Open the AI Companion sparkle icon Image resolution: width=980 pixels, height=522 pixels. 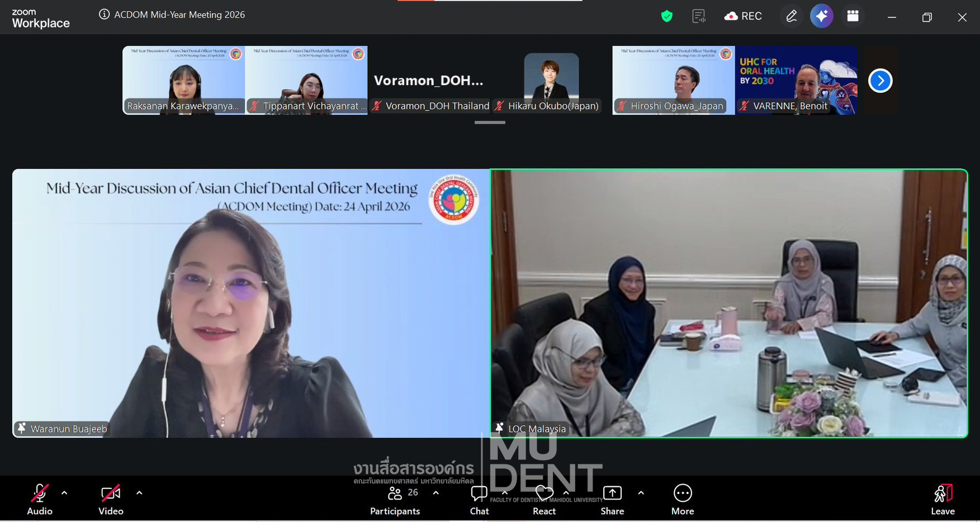821,16
